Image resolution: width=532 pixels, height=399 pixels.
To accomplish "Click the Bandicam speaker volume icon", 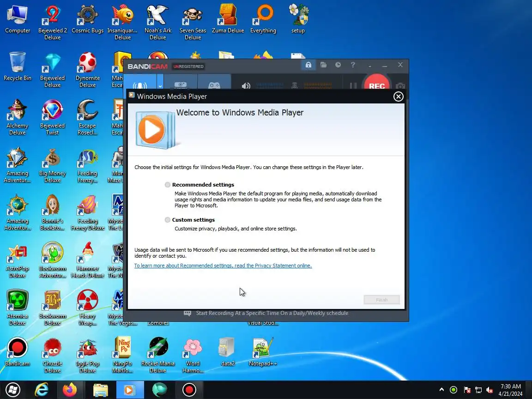I will click(246, 85).
